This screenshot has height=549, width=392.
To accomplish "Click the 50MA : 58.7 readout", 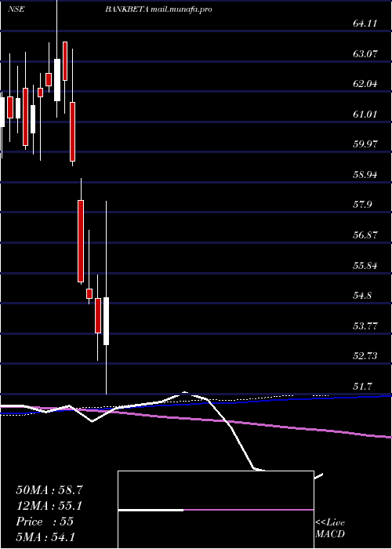I will click(x=49, y=490).
